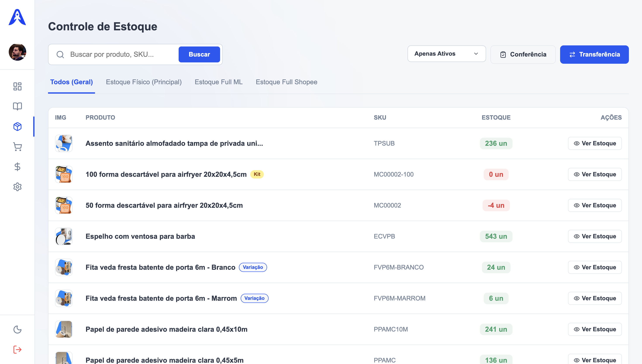This screenshot has width=642, height=364.
Task: Open the Conferência button
Action: point(523,55)
